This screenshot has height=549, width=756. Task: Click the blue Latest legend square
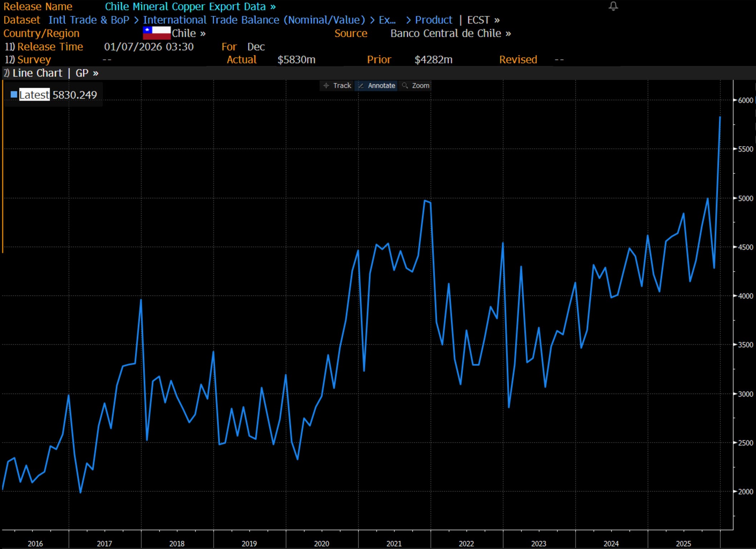click(14, 95)
